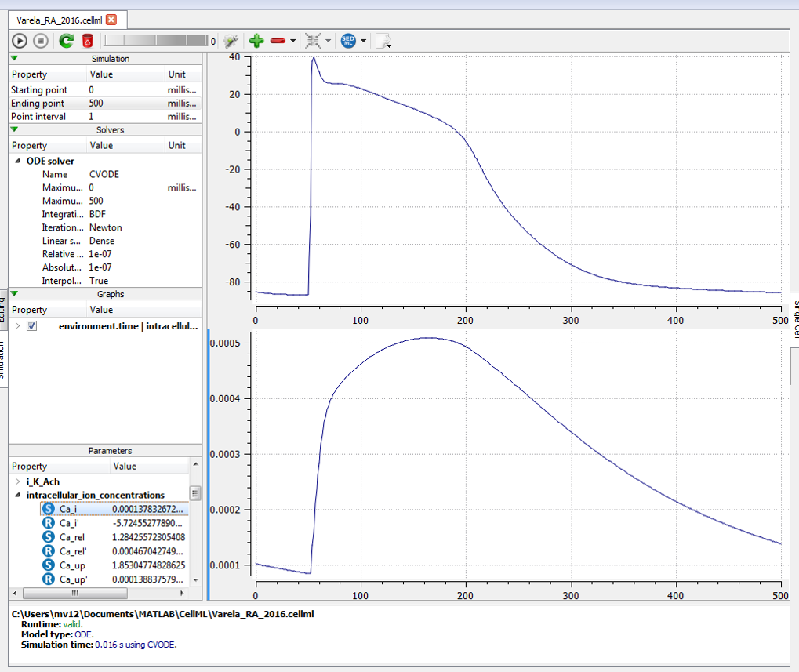Stop the simulation
The width and height of the screenshot is (799, 672).
coord(41,41)
